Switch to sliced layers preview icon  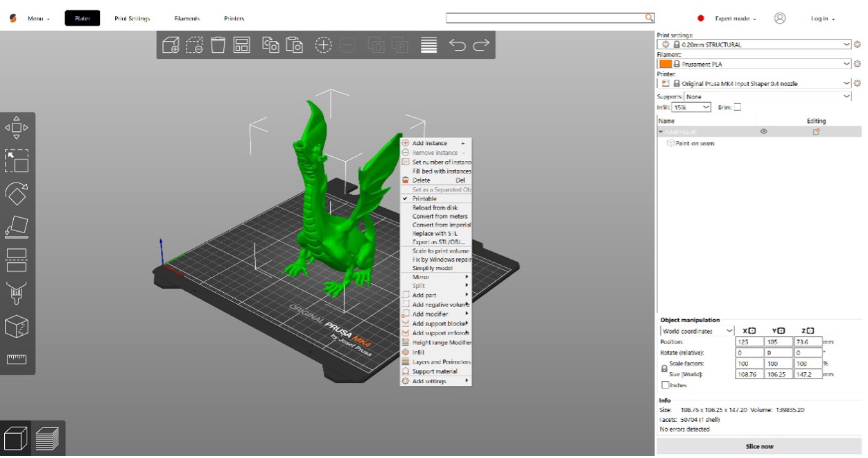[47, 439]
